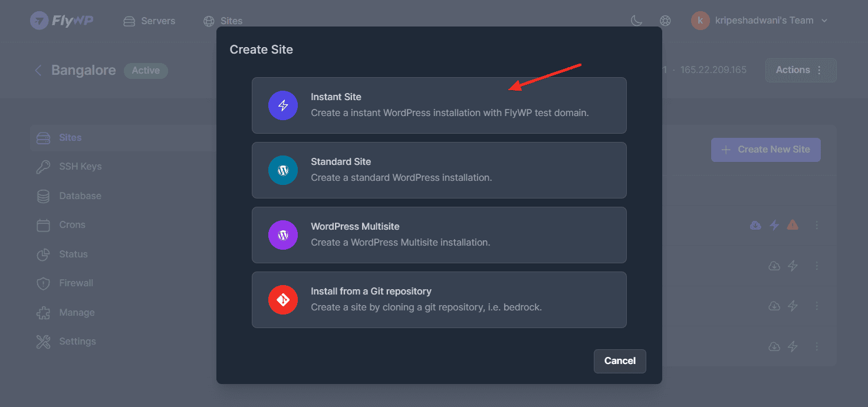Image resolution: width=868 pixels, height=407 pixels.
Task: Open the Firewall sidebar section
Action: (76, 283)
